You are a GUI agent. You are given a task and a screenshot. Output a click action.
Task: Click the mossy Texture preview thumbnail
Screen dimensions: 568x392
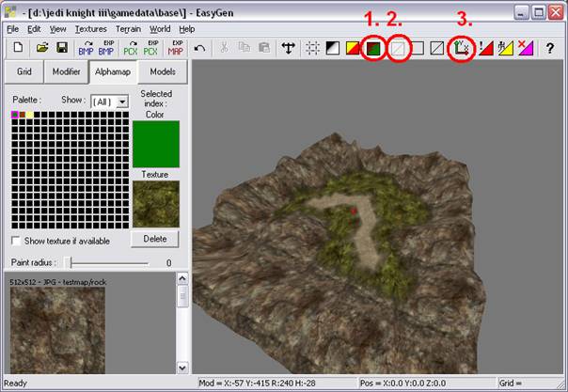tap(156, 204)
